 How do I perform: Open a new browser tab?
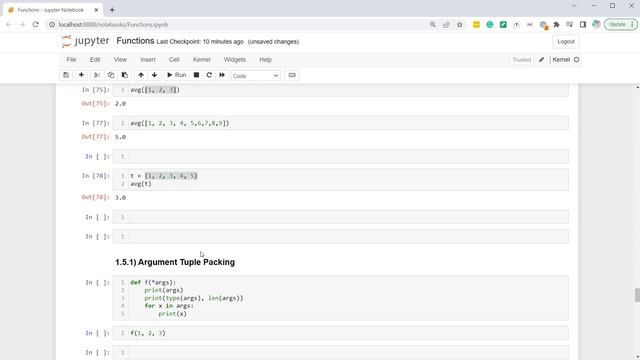(112, 10)
